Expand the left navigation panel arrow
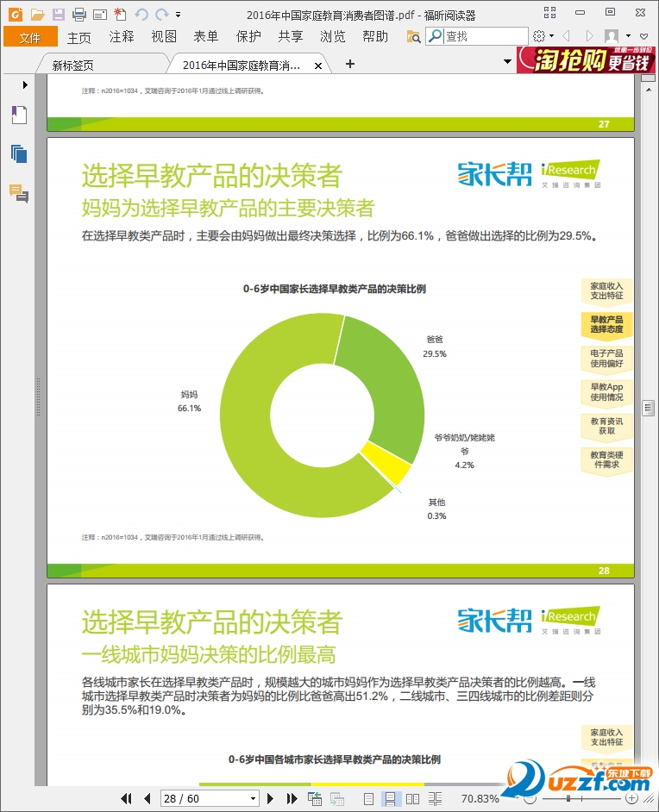 [x=25, y=84]
